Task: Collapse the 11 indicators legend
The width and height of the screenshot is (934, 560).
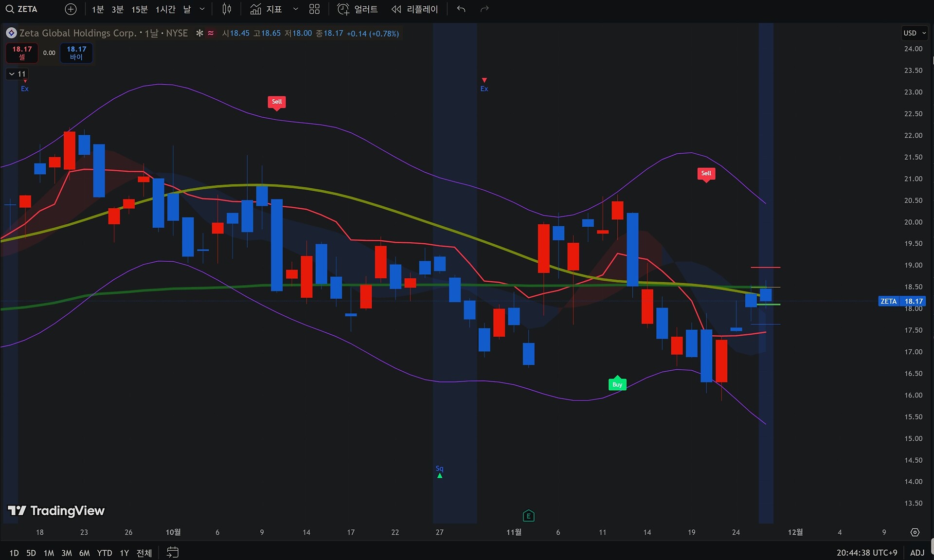Action: pos(17,74)
